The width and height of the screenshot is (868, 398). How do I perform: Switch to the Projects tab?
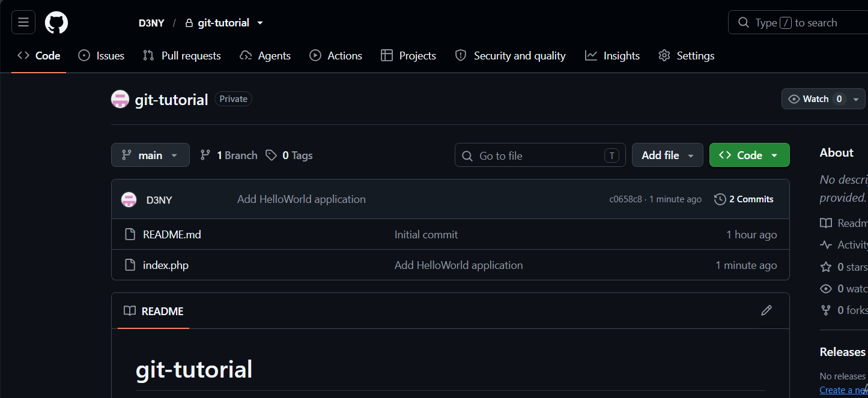click(x=408, y=56)
